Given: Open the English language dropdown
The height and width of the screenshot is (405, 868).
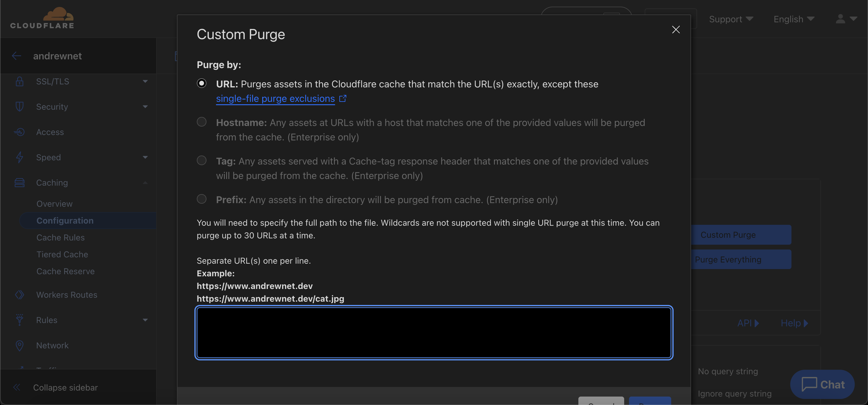Looking at the screenshot, I should click(x=794, y=19).
